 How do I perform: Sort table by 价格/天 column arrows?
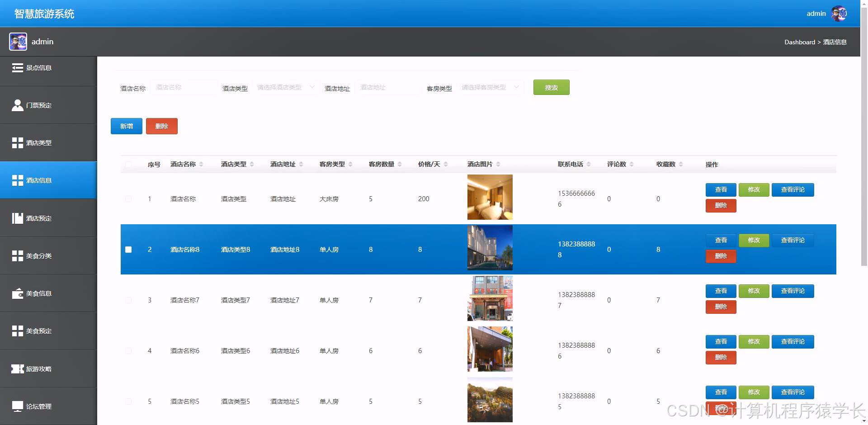coord(446,164)
